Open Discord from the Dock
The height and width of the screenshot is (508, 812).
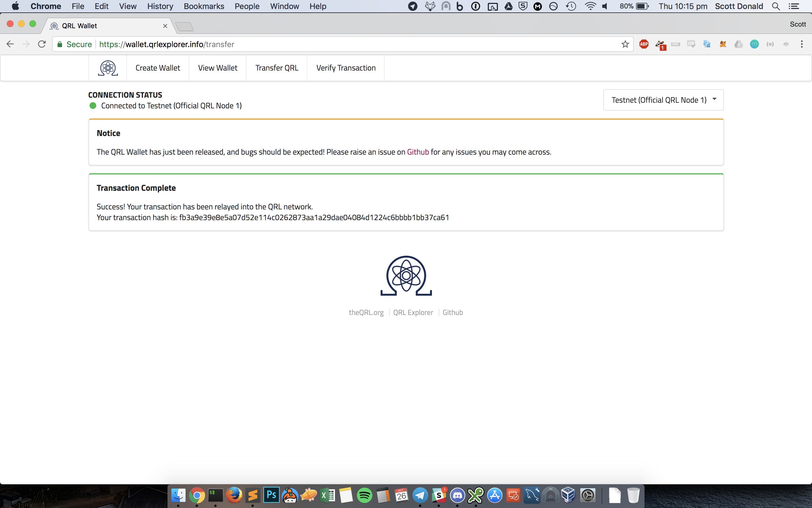pos(457,495)
